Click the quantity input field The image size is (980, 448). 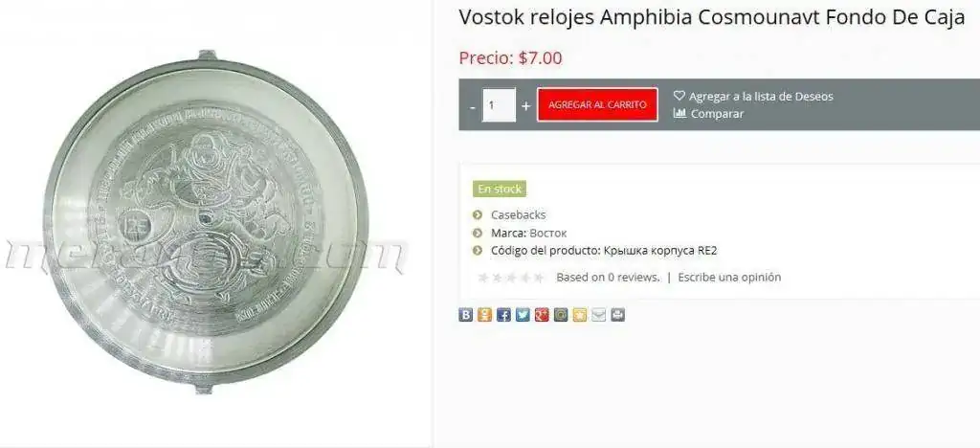coord(499,105)
